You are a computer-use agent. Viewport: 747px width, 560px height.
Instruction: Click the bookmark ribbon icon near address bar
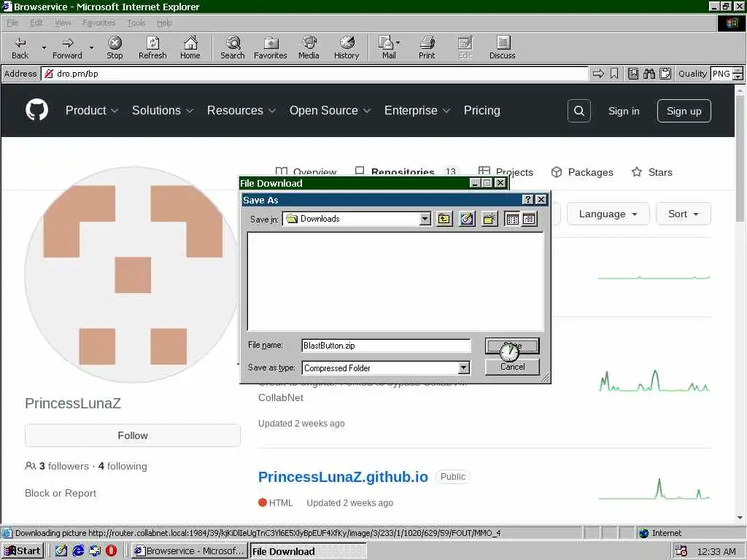(x=614, y=74)
